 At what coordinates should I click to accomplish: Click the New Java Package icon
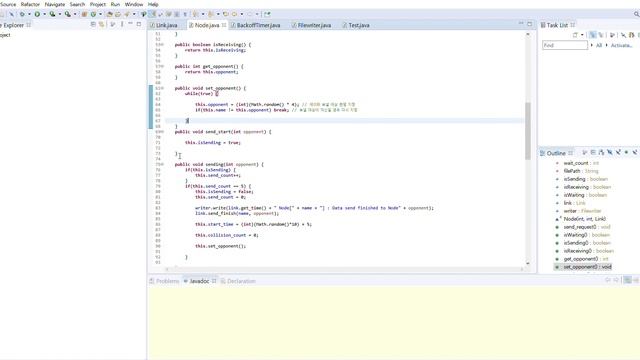click(x=84, y=14)
